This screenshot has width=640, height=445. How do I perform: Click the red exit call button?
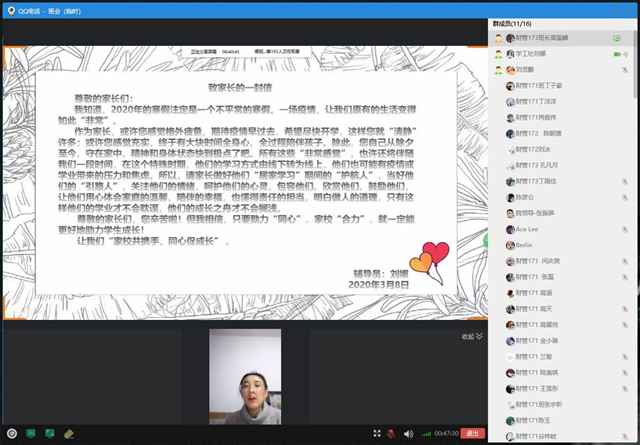coord(473,433)
